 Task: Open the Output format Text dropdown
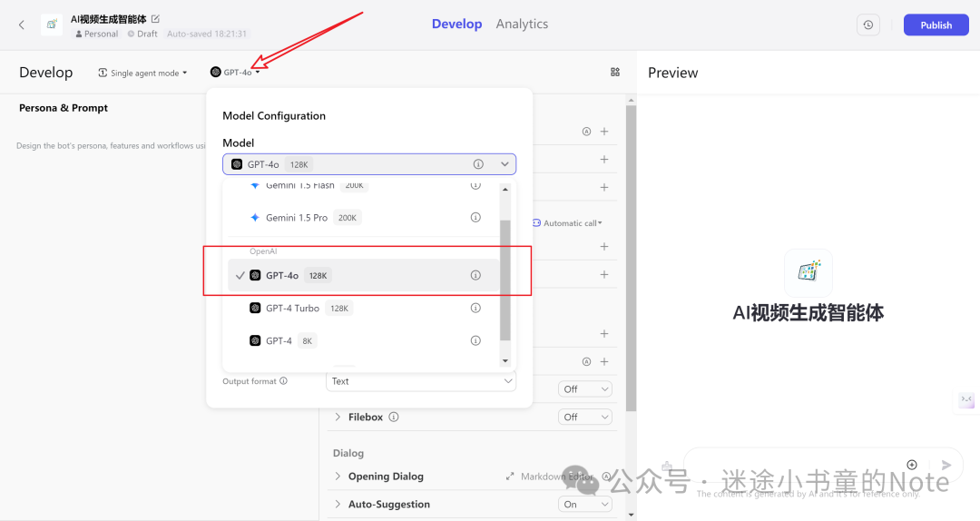[421, 381]
